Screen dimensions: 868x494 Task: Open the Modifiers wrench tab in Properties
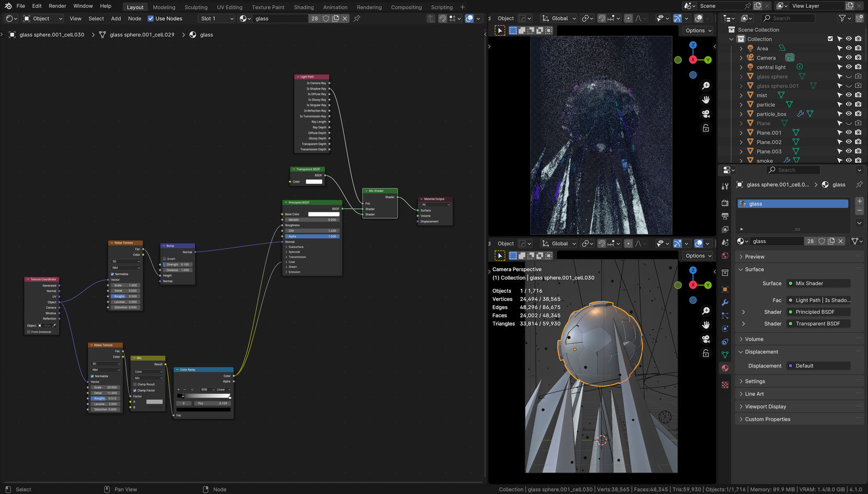725,302
